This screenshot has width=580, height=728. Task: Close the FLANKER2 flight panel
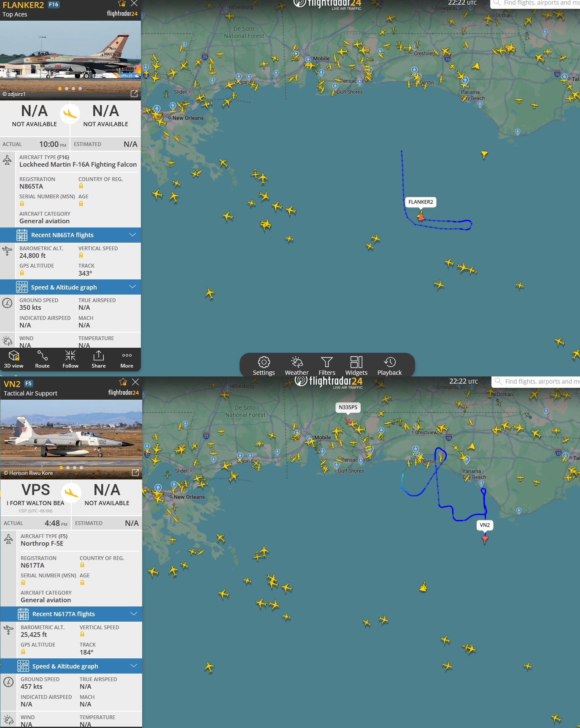click(134, 3)
